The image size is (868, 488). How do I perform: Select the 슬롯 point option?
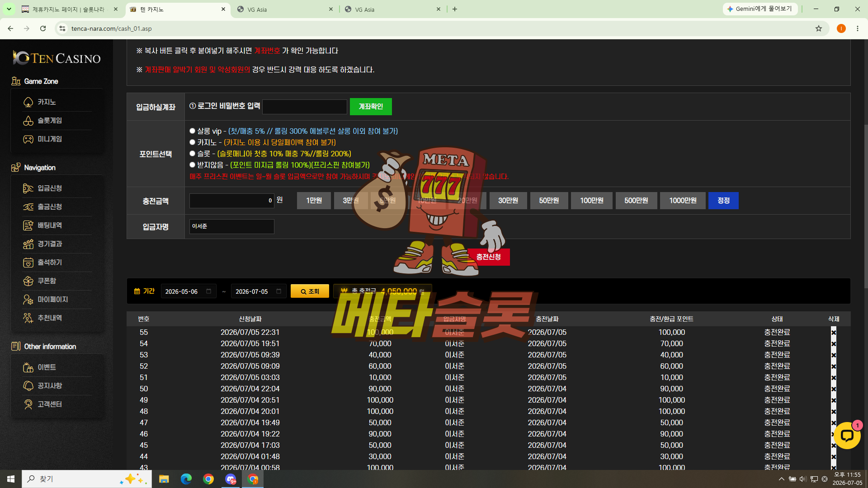192,154
